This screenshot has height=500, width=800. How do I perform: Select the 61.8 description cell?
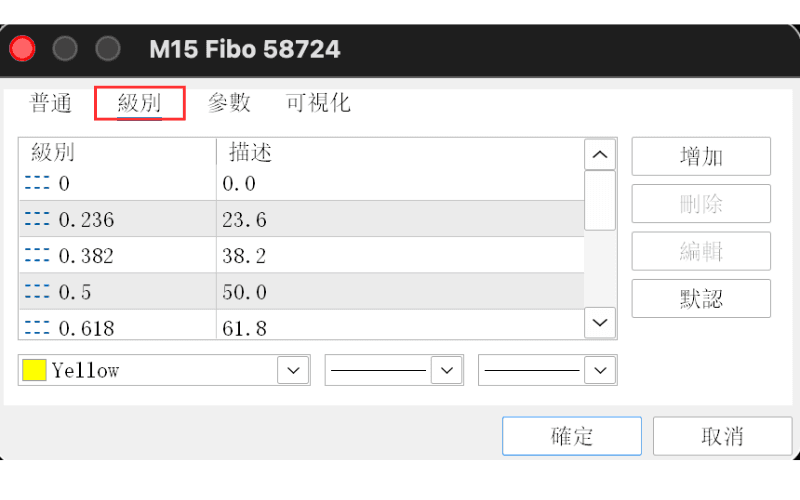point(400,327)
